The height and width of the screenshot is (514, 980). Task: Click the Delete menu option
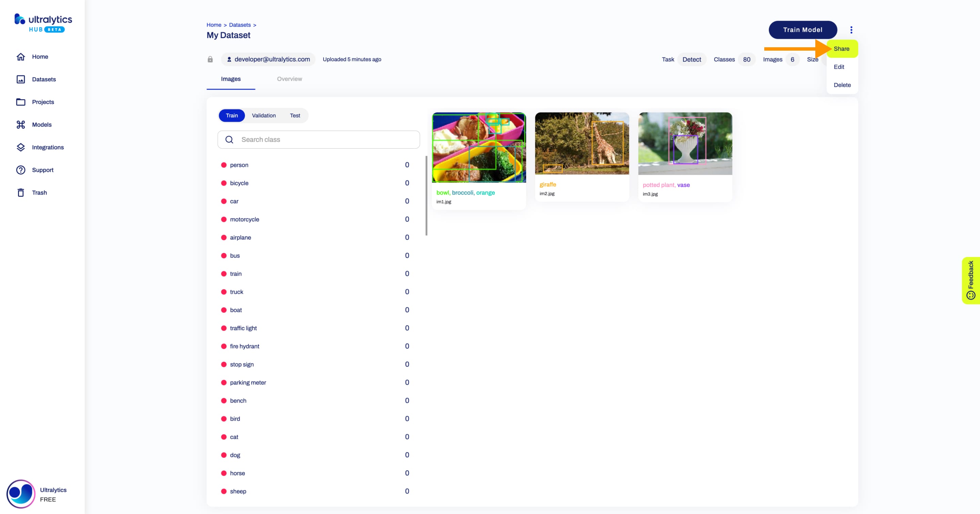[842, 84]
